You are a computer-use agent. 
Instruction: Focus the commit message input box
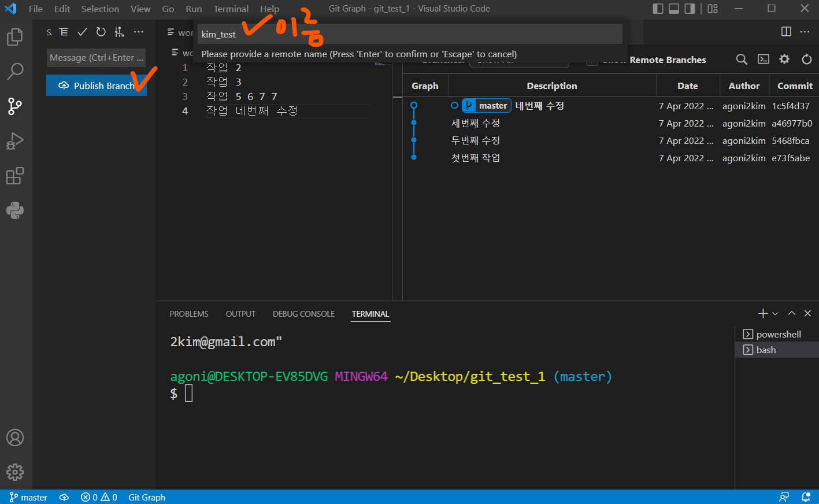(96, 58)
